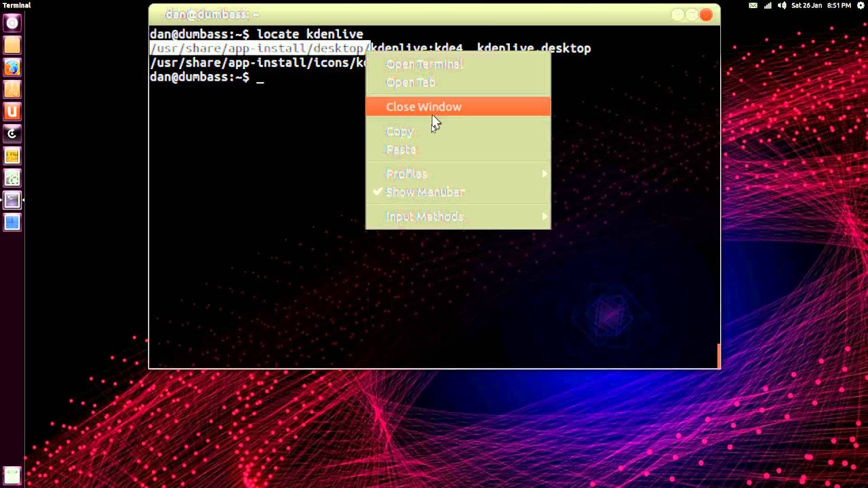Choose Paste from the context menu
Screen dimensions: 868x488
(458, 150)
